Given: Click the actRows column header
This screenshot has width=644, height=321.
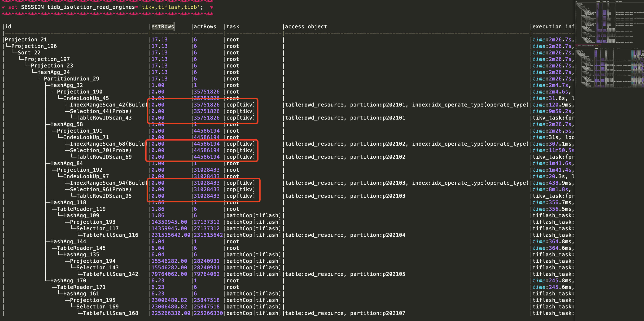Looking at the screenshot, I should click(205, 27).
